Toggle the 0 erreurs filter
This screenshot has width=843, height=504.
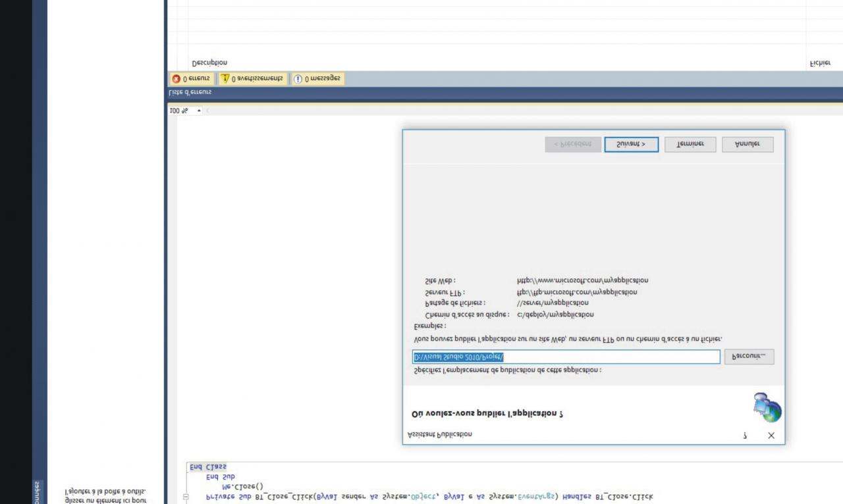191,79
